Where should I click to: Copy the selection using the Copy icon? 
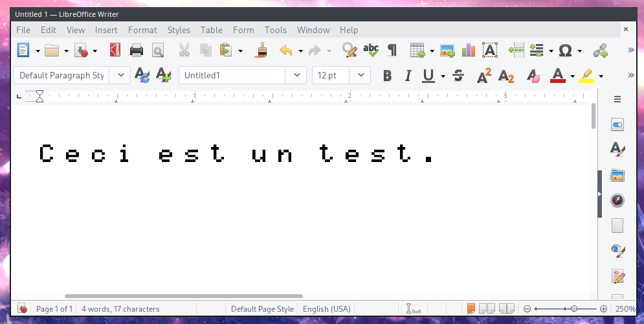[x=205, y=50]
